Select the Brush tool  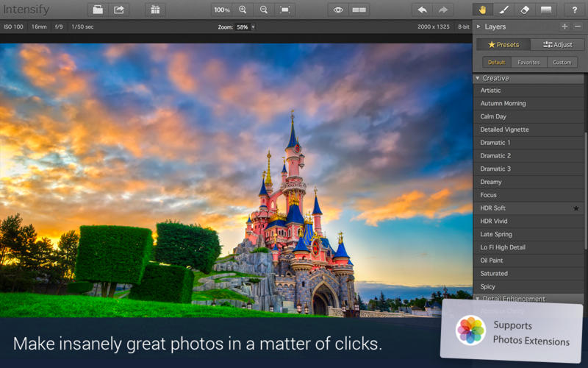tap(503, 10)
